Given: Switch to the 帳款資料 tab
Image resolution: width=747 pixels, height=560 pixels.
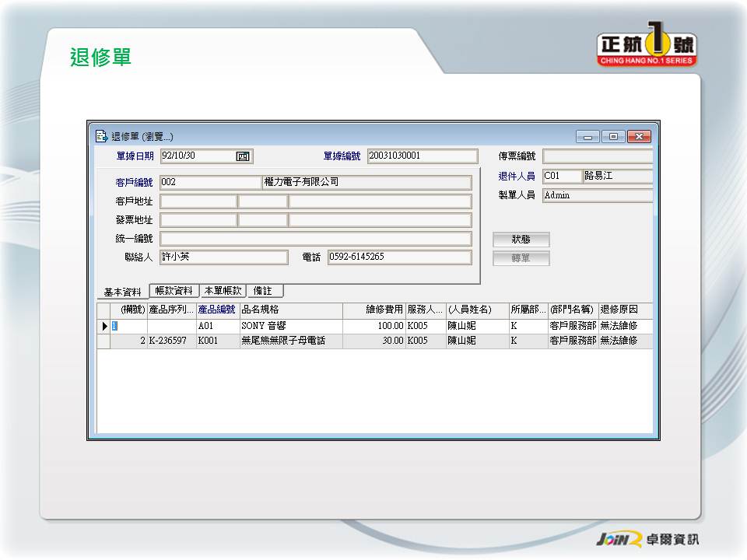Looking at the screenshot, I should point(174,291).
